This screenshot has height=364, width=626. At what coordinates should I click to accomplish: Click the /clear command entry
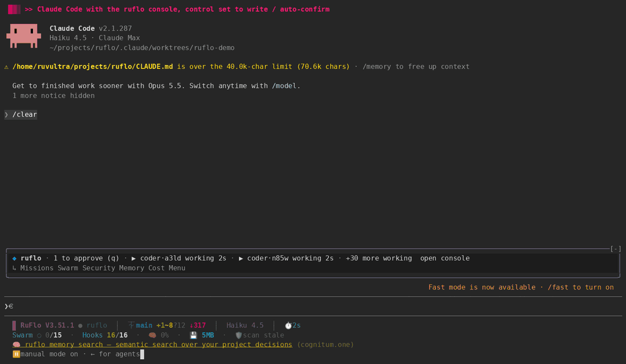(24, 114)
